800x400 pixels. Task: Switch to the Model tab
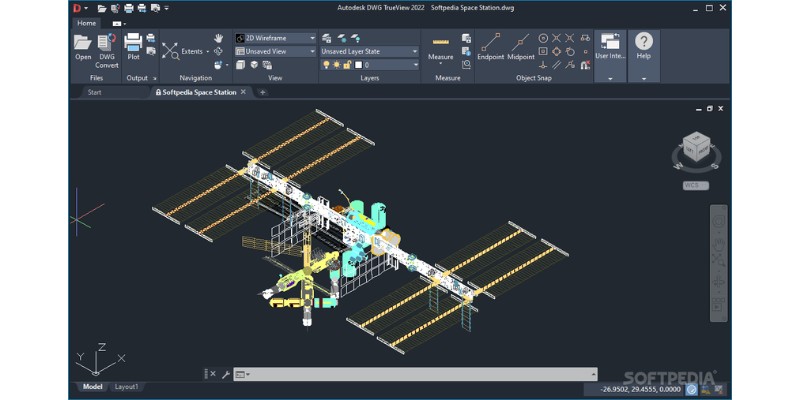(92, 387)
